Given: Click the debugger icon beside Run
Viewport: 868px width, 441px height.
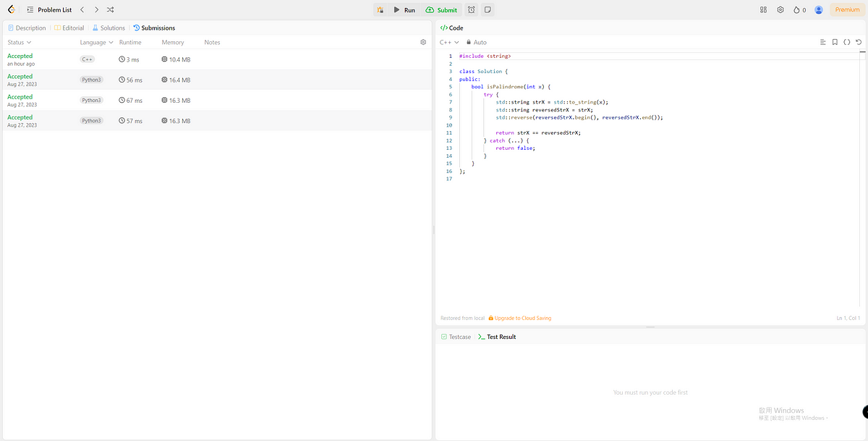Looking at the screenshot, I should (x=380, y=10).
